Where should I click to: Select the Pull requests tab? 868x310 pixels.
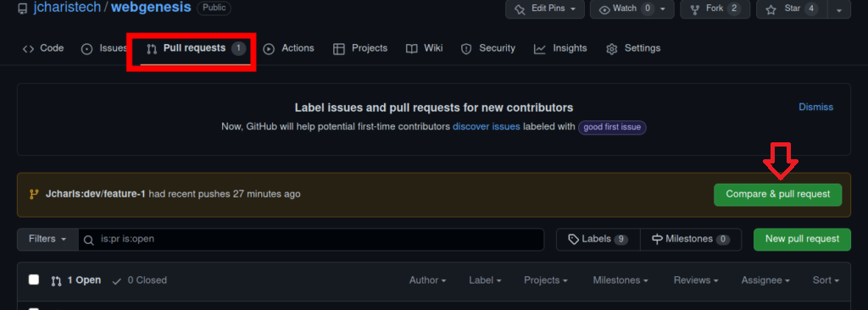tap(196, 49)
